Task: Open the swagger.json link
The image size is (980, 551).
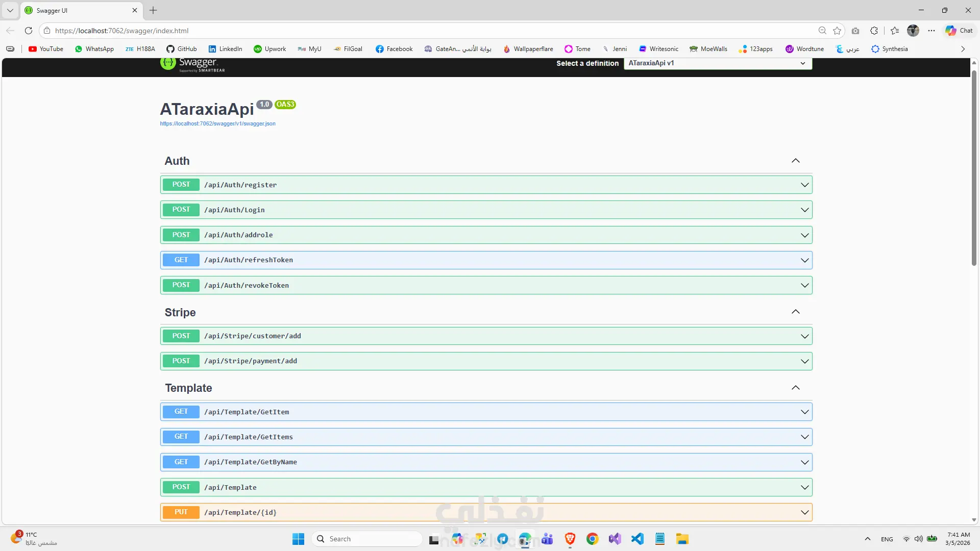Action: 217,123
